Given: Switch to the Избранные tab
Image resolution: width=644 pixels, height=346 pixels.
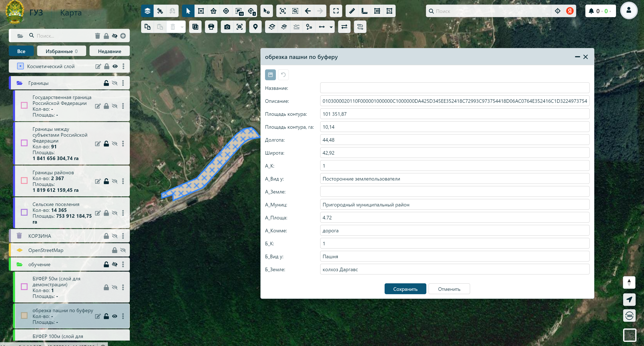Looking at the screenshot, I should point(62,51).
